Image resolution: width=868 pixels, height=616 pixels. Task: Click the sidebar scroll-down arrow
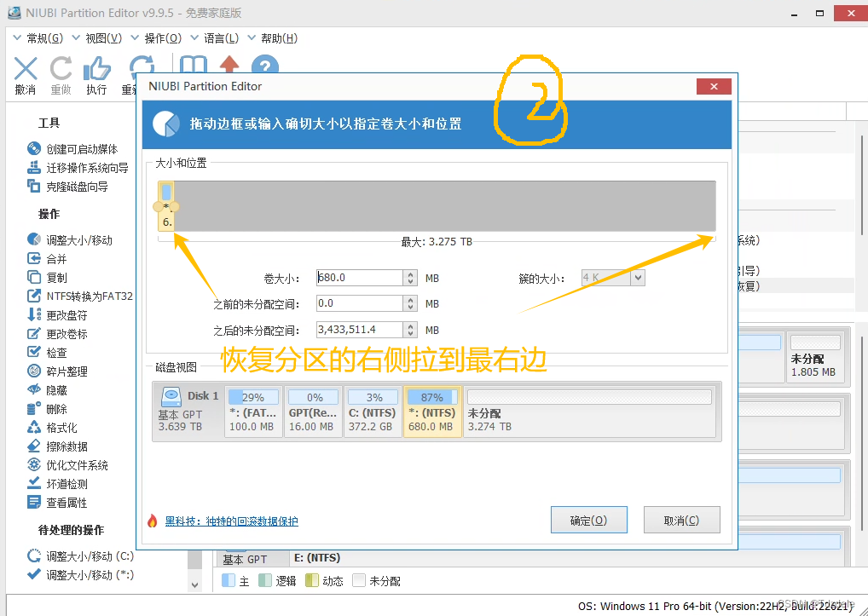(x=194, y=584)
